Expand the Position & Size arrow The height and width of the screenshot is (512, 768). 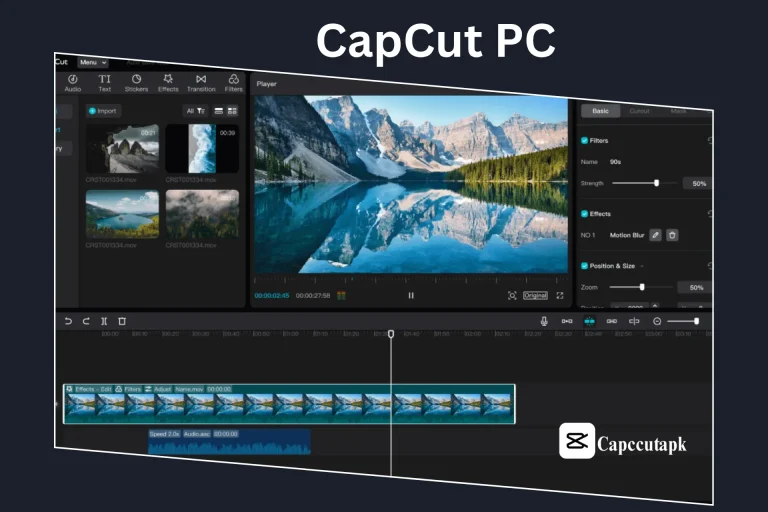click(642, 266)
